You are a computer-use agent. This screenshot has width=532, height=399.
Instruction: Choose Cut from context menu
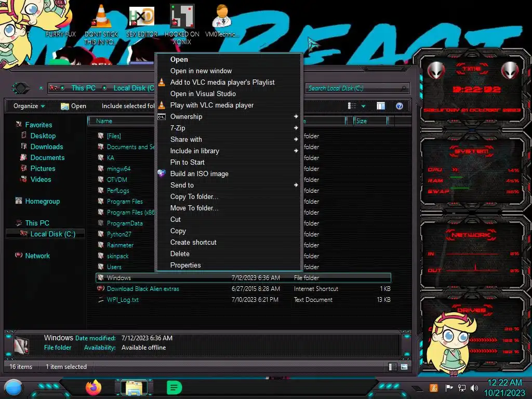point(229,220)
